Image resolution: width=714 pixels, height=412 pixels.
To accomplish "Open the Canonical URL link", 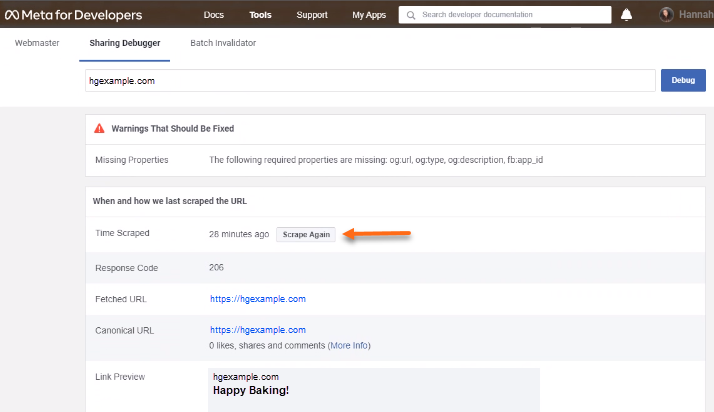I will [x=257, y=330].
